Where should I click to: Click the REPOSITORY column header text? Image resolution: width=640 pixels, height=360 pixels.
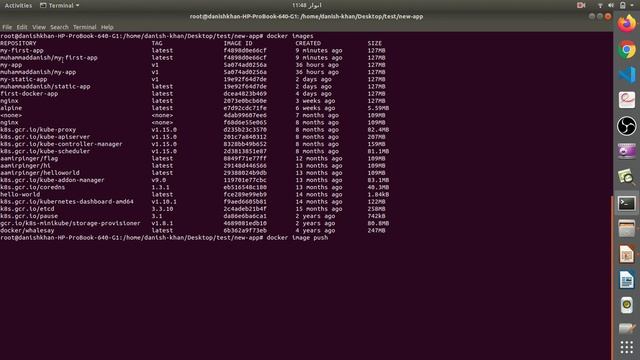tap(18, 43)
